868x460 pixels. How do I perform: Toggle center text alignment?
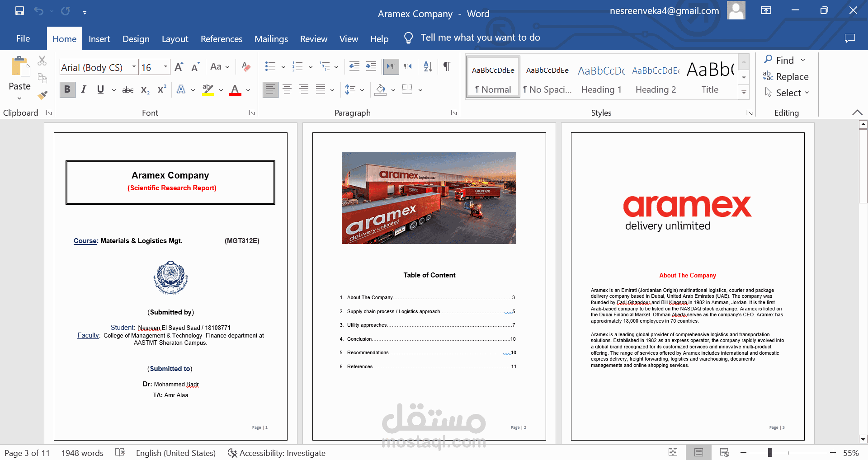[x=287, y=89]
